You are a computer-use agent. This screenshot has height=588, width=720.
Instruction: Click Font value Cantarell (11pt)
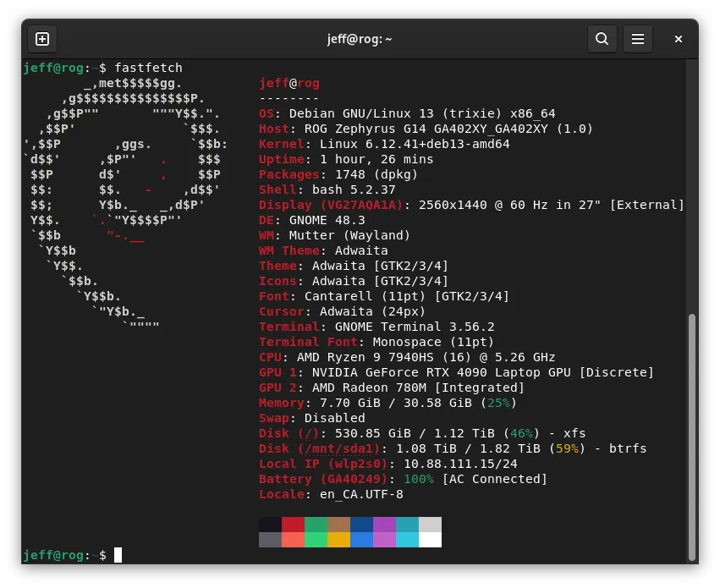tap(365, 296)
